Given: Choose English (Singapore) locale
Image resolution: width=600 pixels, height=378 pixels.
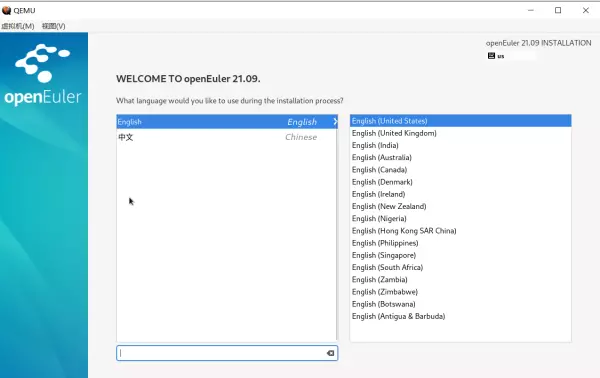Looking at the screenshot, I should pos(460,256).
